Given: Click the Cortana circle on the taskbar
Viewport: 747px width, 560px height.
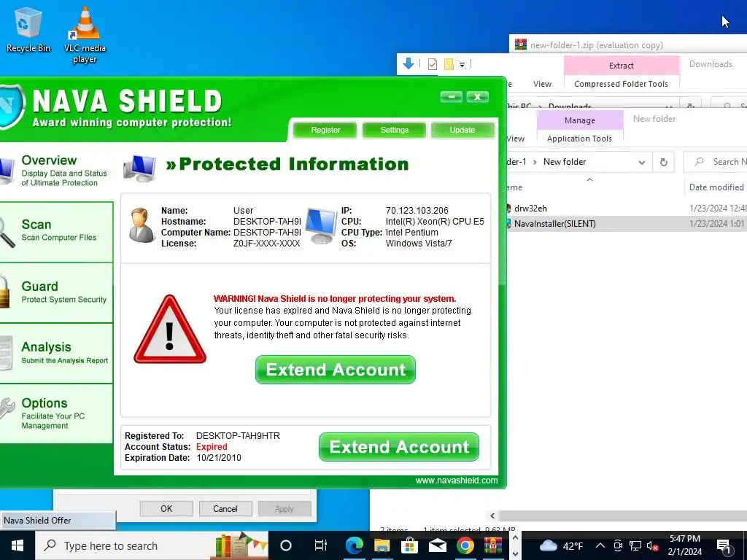Looking at the screenshot, I should tap(286, 545).
